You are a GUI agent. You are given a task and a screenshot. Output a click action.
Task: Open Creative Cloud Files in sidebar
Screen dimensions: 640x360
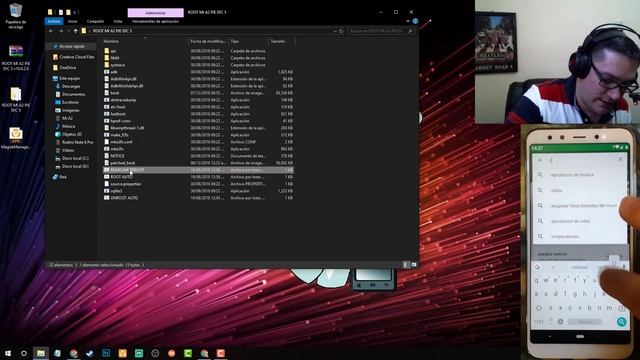73,57
